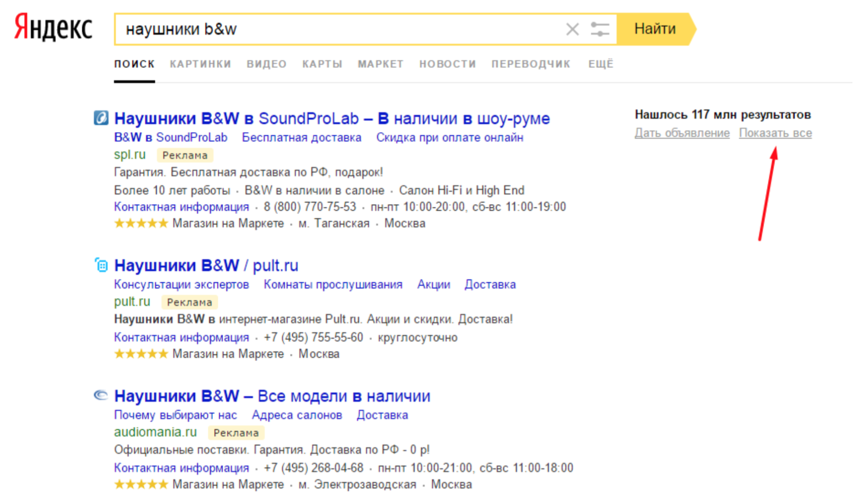Click the м. Таганская metro text
Image resolution: width=864 pixels, height=504 pixels.
point(334,223)
